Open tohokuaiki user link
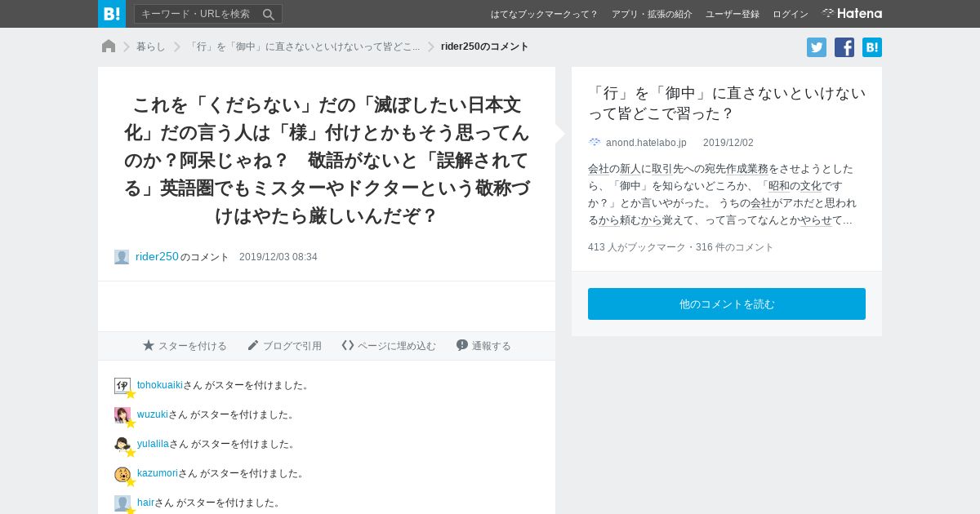Viewport: 980px width, 514px height. pyautogui.click(x=160, y=385)
